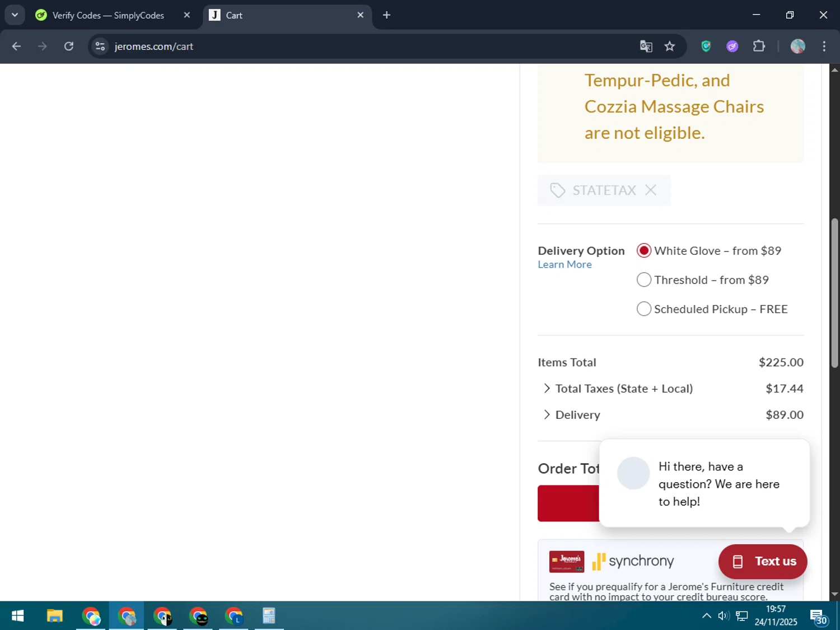View site information icon in address bar
The width and height of the screenshot is (840, 630).
point(100,46)
